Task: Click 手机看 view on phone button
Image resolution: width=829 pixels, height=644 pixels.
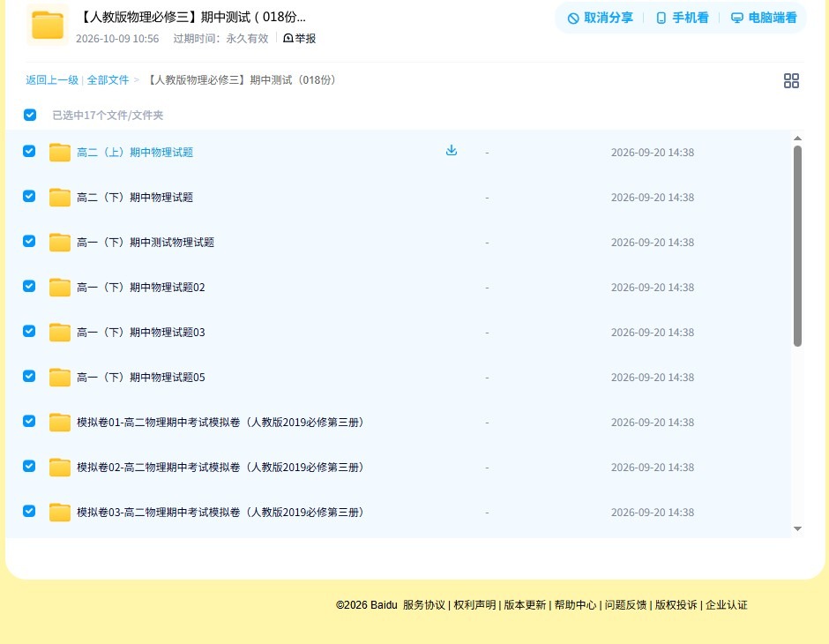Action: 682,18
